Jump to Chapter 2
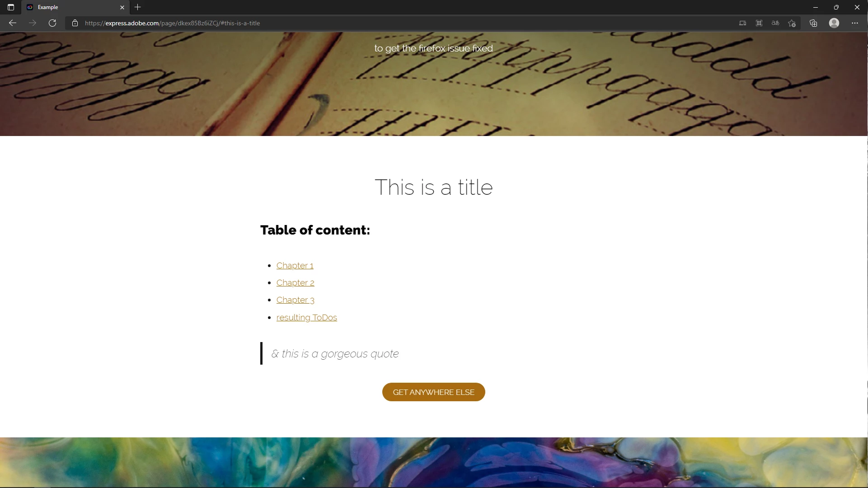This screenshot has height=488, width=868. coord(295,283)
